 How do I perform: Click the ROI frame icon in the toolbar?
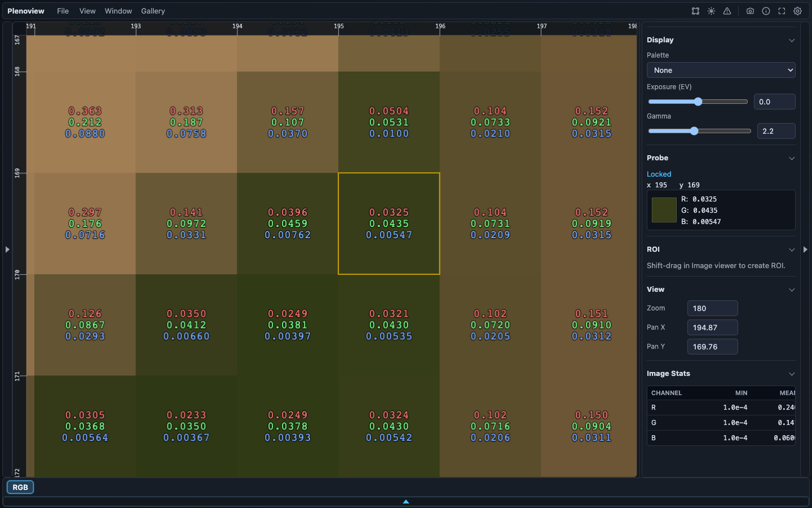(695, 11)
